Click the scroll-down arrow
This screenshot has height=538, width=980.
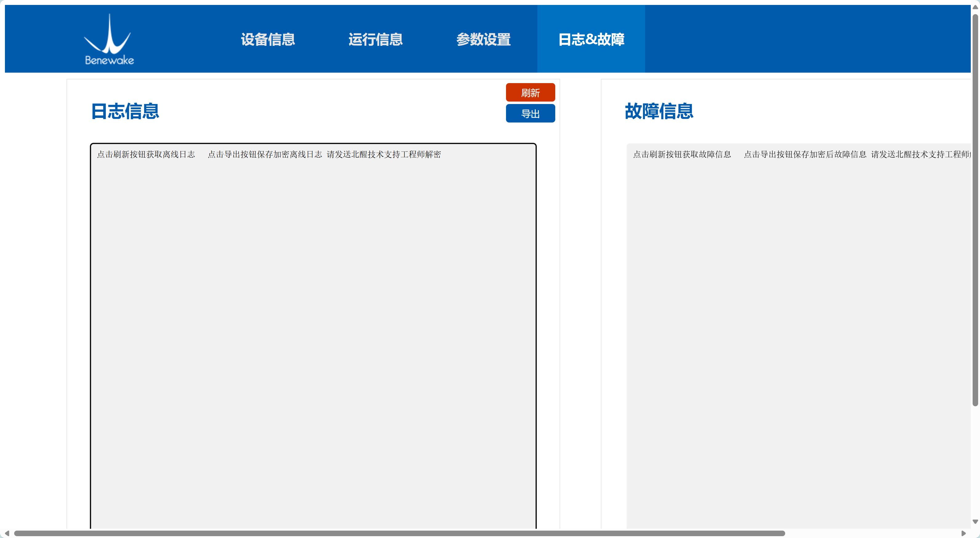point(975,522)
